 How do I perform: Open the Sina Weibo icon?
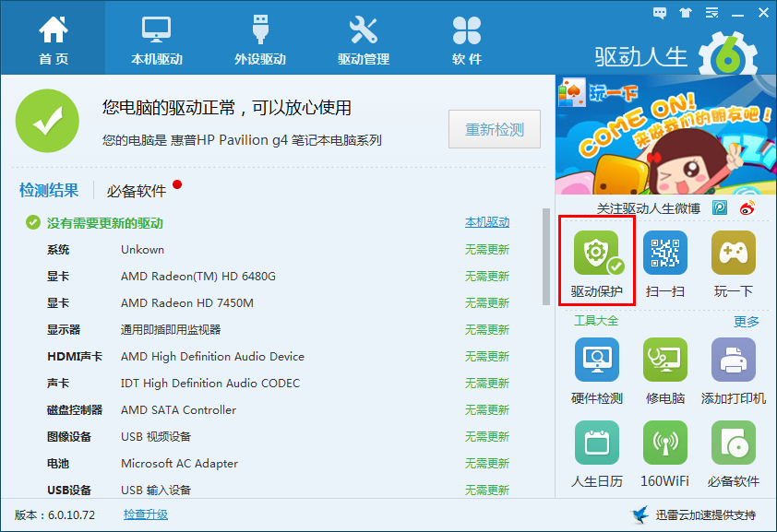pos(747,207)
